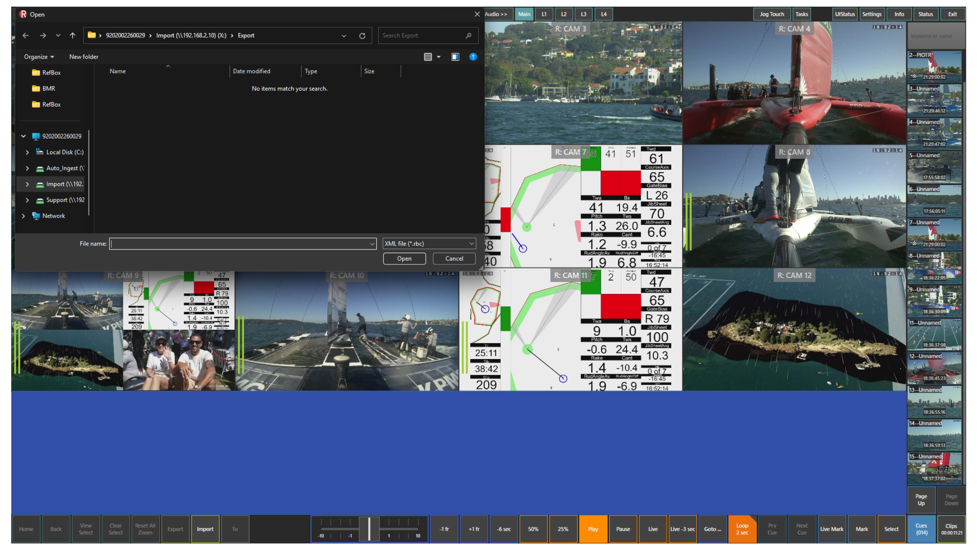Cancel the Open dialog
The width and height of the screenshot is (980, 551).
pyautogui.click(x=454, y=259)
